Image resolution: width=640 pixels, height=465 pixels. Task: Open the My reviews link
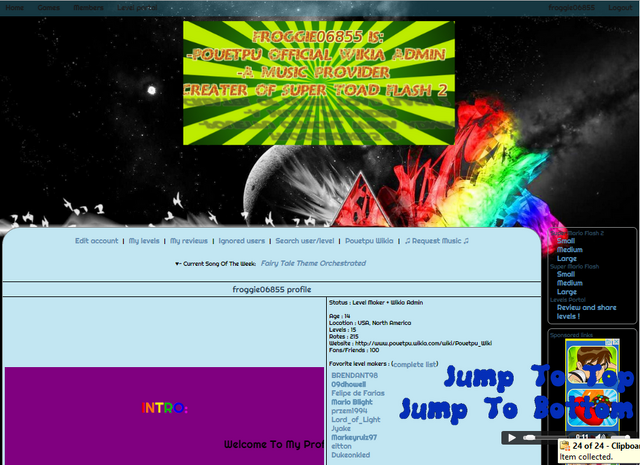coord(189,241)
